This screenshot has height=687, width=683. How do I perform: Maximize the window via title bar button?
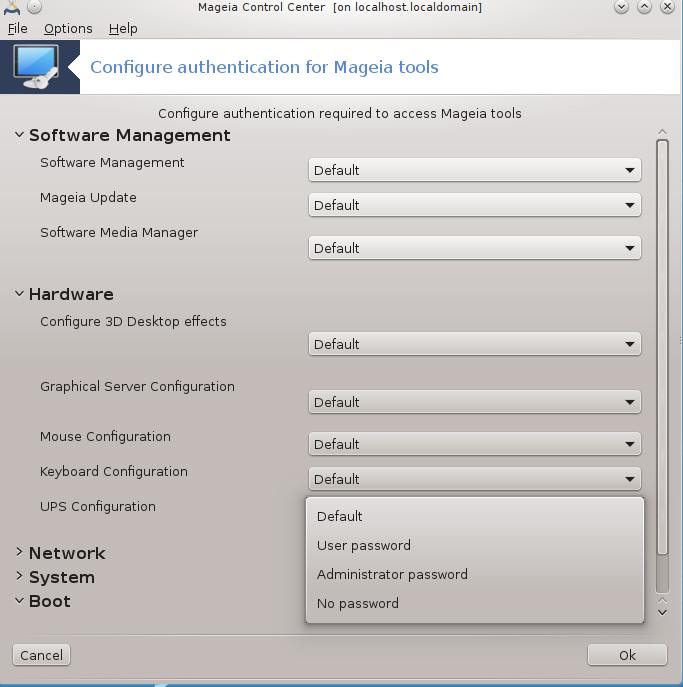coord(644,7)
